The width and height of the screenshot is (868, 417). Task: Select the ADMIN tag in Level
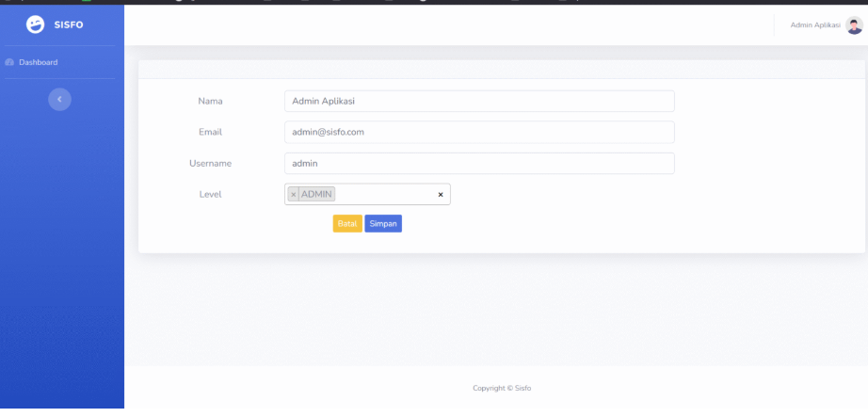coord(316,195)
